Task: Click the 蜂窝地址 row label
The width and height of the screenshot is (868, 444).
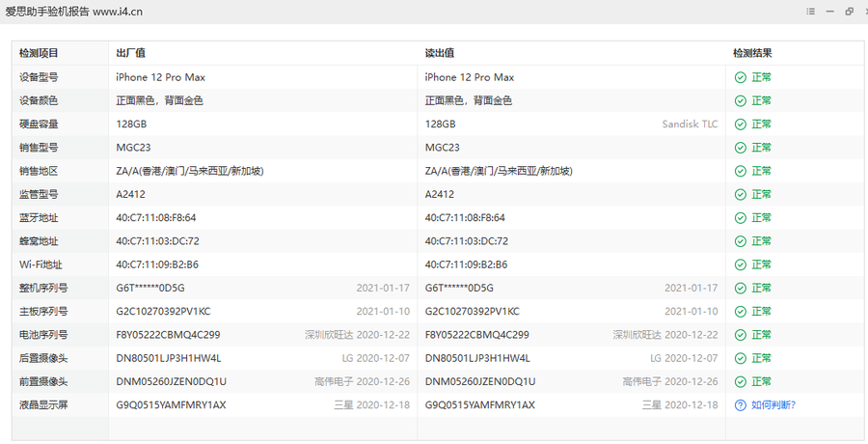Action: [39, 241]
